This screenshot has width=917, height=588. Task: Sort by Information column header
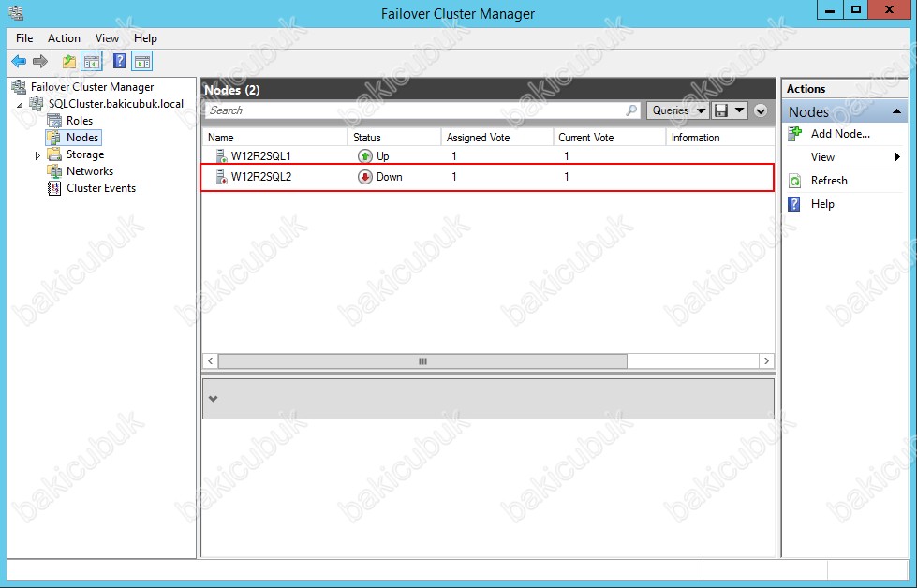click(x=720, y=138)
